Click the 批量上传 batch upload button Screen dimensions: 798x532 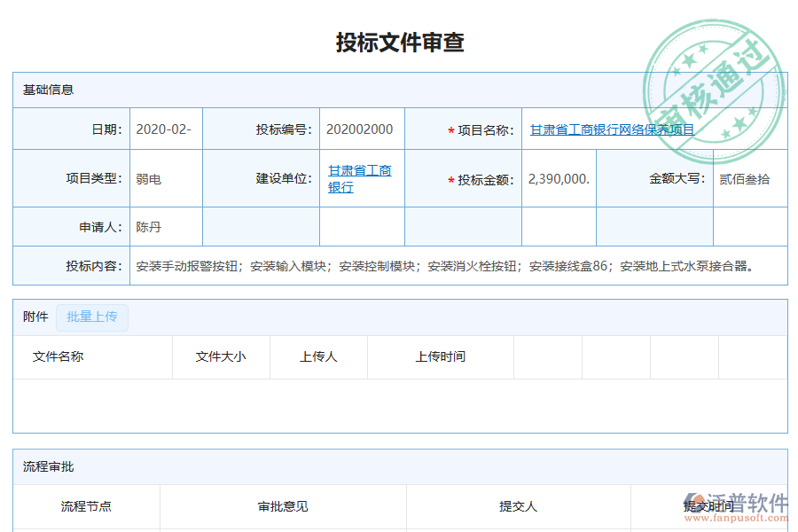pos(92,317)
